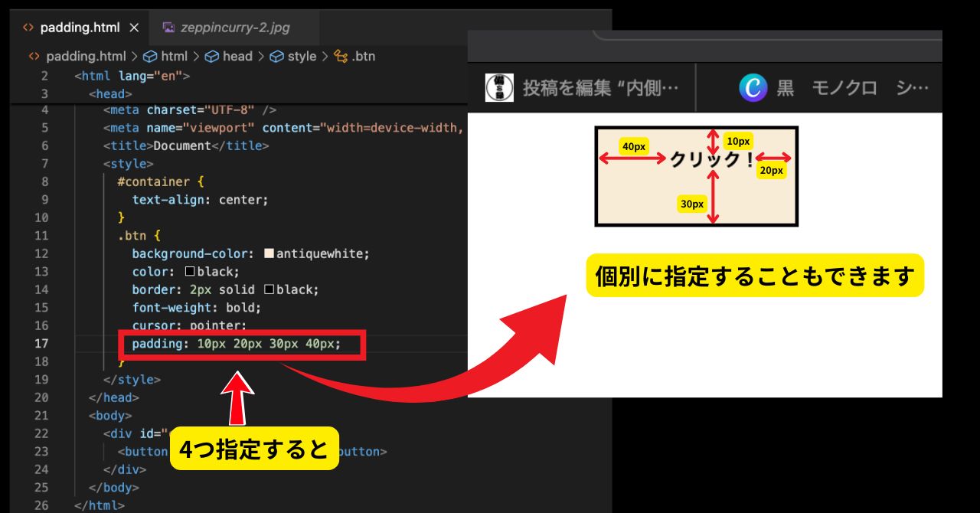This screenshot has width=980, height=513.
Task: Click the .btn { selector line
Action: pyautogui.click(x=139, y=236)
